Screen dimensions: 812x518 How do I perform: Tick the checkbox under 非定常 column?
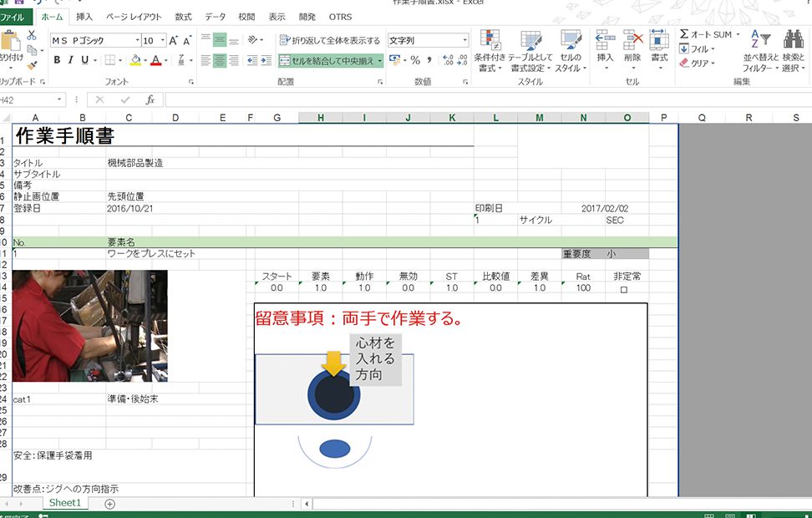(x=623, y=289)
